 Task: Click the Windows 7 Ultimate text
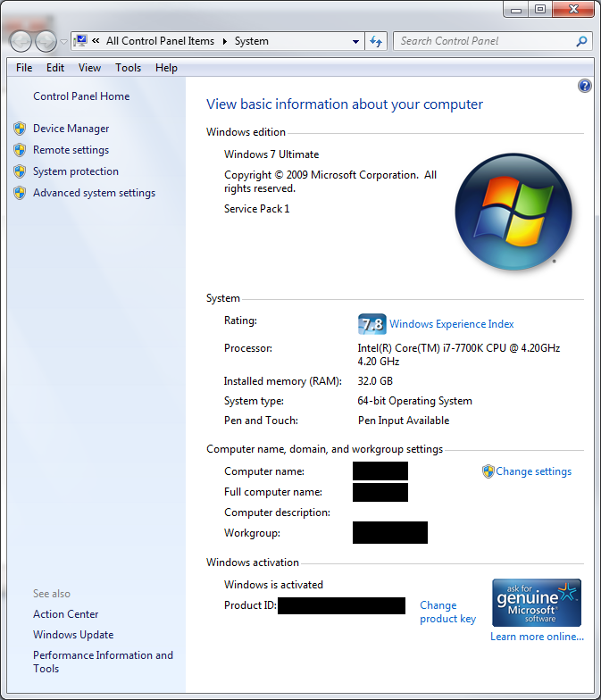(271, 154)
